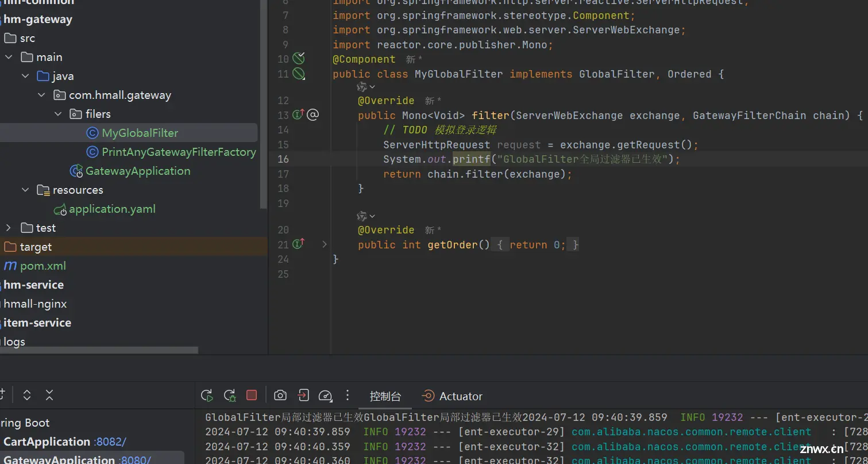Click the exit/redirect icon in run toolbar
The width and height of the screenshot is (868, 464).
pos(303,395)
